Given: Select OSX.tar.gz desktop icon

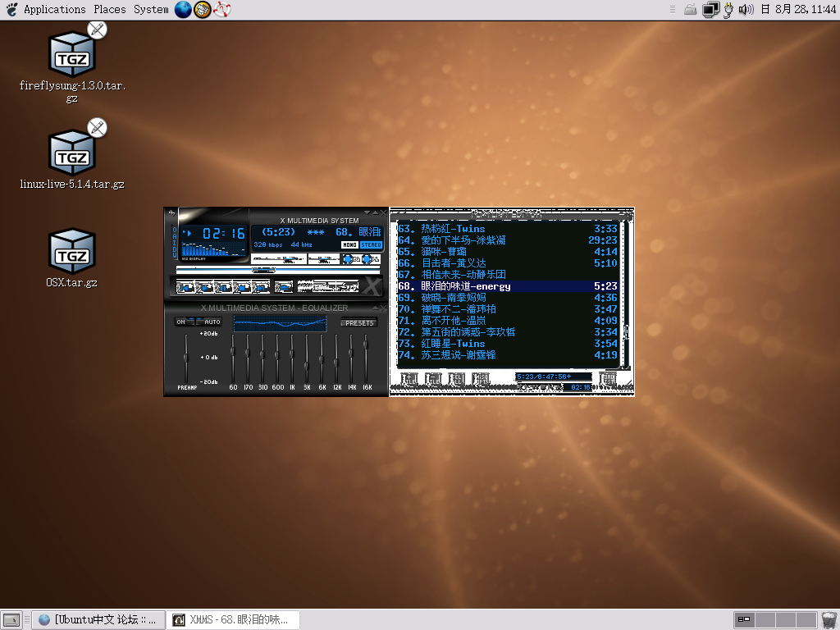Looking at the screenshot, I should click(x=72, y=258).
